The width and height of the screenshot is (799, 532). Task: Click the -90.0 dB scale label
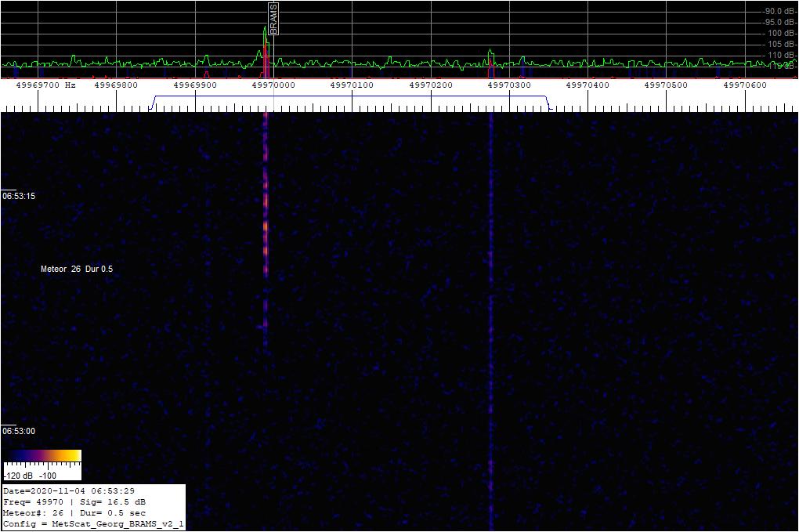(779, 11)
